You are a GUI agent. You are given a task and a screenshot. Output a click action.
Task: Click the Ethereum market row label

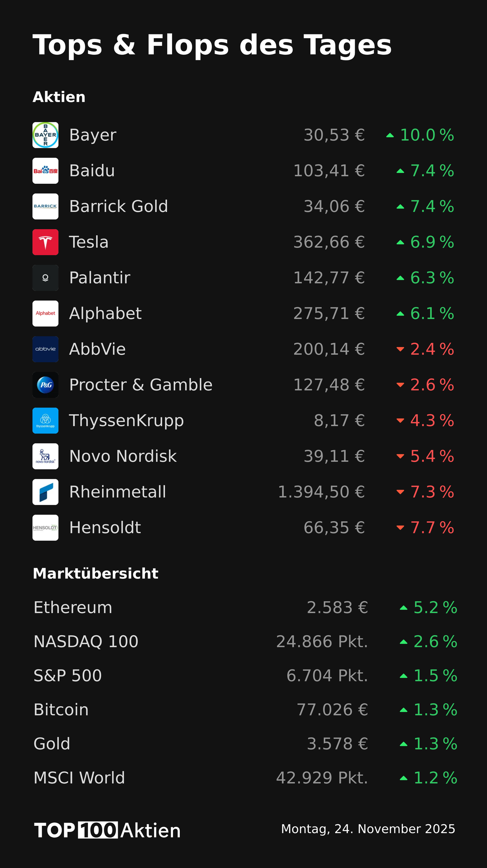pos(73,608)
